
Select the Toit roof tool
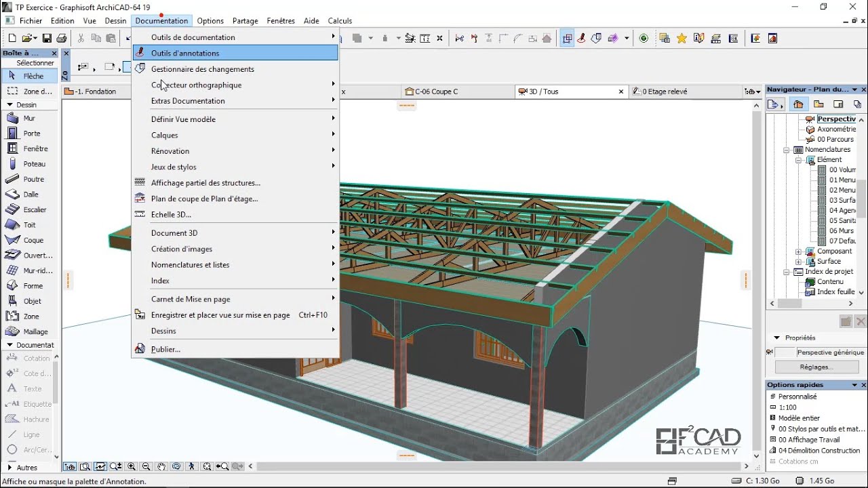28,225
